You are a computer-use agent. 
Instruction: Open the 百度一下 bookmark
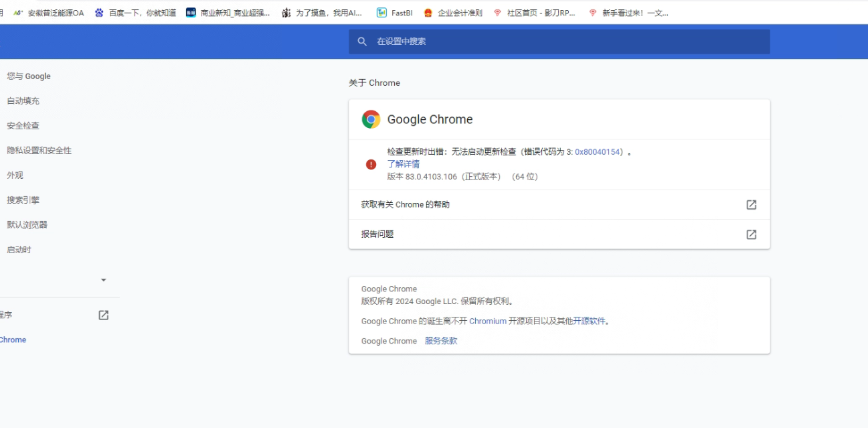136,13
